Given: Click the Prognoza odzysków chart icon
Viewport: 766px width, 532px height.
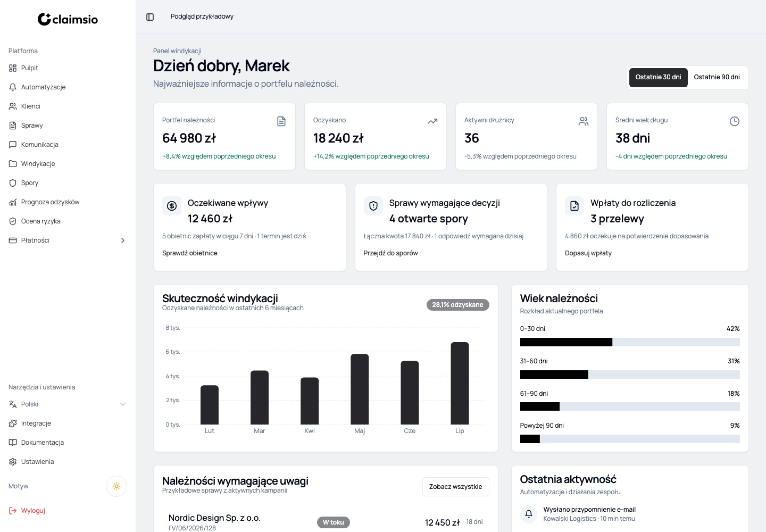Looking at the screenshot, I should (x=13, y=202).
